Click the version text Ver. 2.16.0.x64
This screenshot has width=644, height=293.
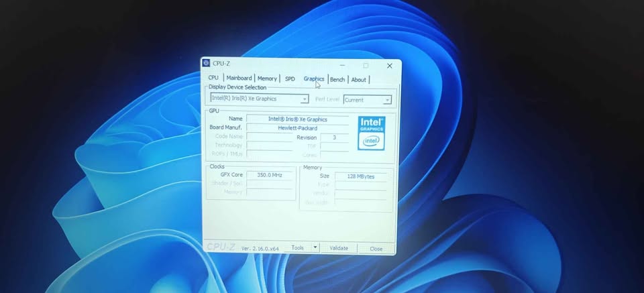[x=260, y=248]
